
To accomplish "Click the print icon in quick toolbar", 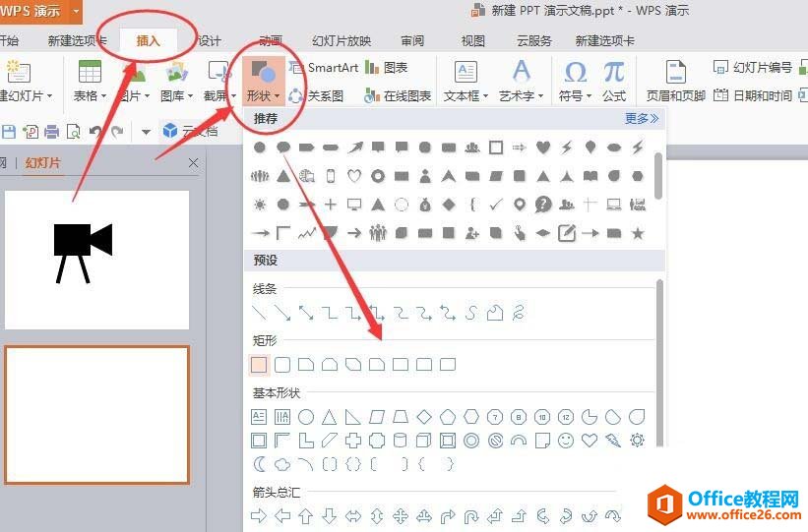I will pos(51,133).
